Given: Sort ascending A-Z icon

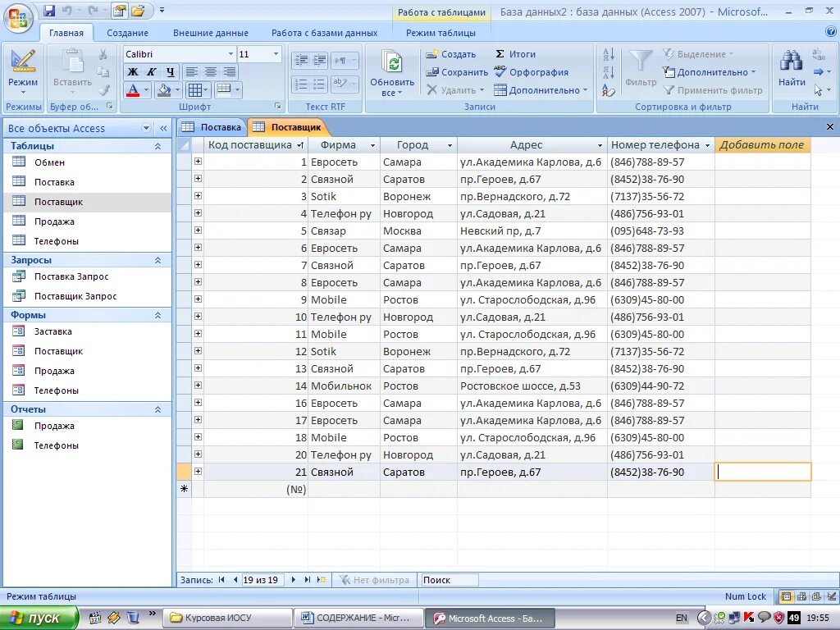Looking at the screenshot, I should pyautogui.click(x=608, y=54).
